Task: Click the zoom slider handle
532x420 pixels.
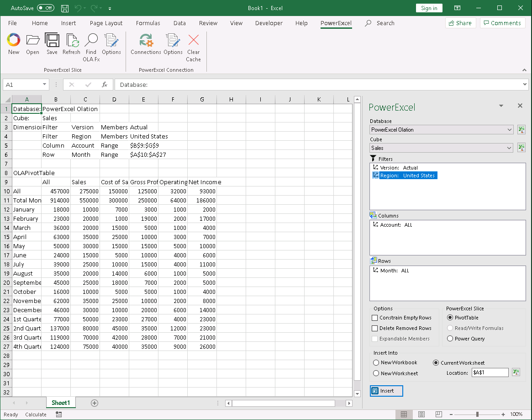Action: pyautogui.click(x=477, y=414)
